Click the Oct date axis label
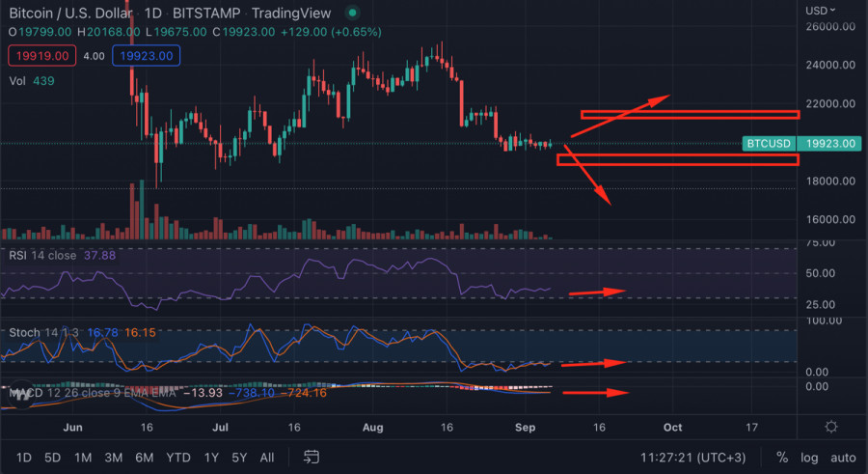Screen dimensions: 868x474 (672, 427)
